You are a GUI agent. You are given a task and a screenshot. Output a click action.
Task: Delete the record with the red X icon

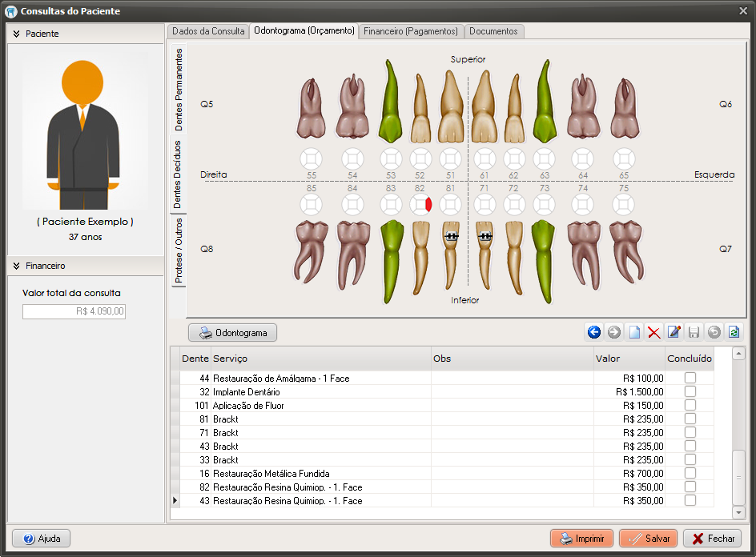click(654, 332)
